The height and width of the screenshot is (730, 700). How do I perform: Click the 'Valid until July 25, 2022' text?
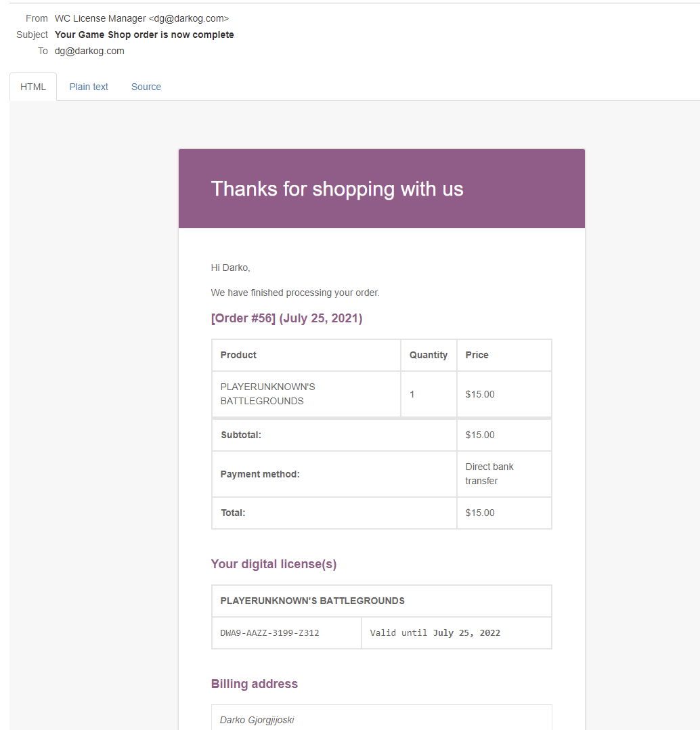(x=435, y=633)
